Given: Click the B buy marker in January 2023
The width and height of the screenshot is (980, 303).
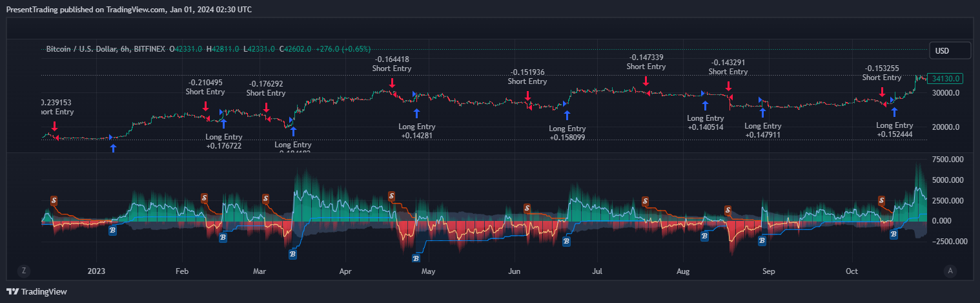Looking at the screenshot, I should pos(112,229).
